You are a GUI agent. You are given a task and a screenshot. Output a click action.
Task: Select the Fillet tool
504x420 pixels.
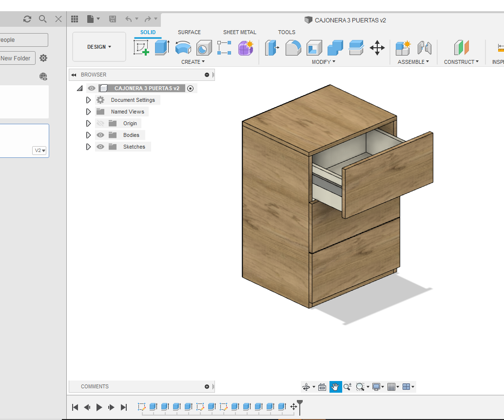tap(293, 47)
